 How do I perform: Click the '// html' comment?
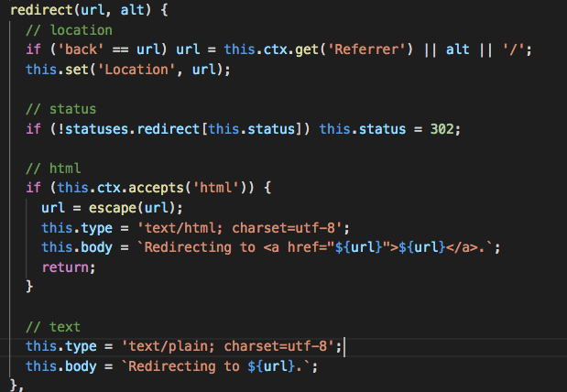[53, 169]
